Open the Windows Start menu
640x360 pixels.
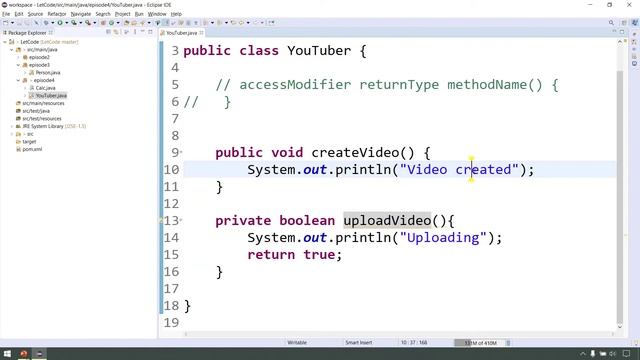point(7,353)
